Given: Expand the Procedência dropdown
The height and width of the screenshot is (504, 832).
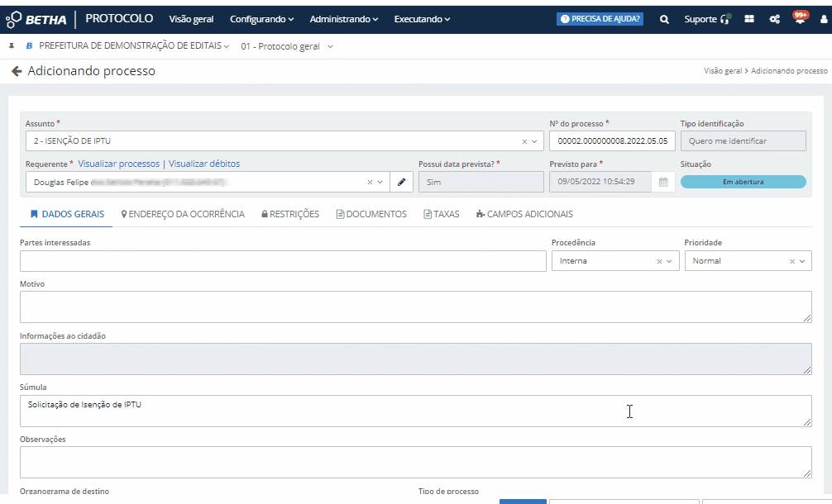Looking at the screenshot, I should tap(669, 261).
